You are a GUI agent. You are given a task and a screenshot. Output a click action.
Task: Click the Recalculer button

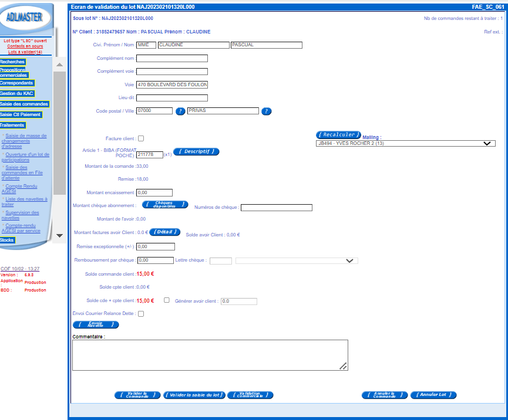tap(338, 134)
